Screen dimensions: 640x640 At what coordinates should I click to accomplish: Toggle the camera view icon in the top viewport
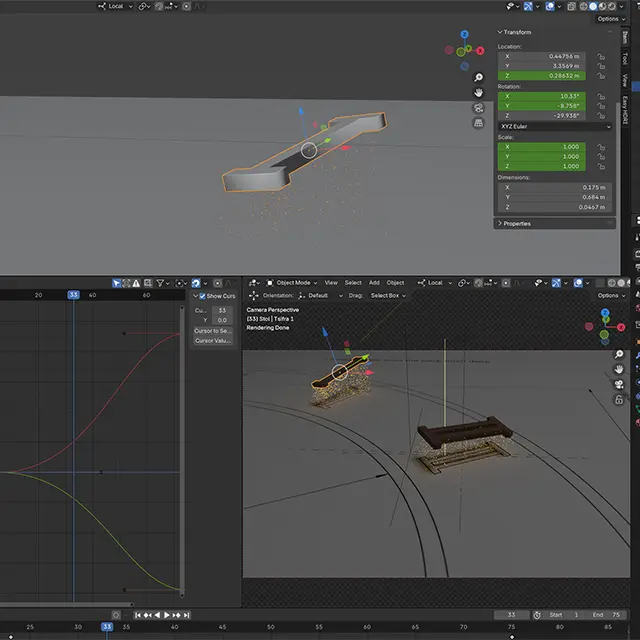[479, 107]
